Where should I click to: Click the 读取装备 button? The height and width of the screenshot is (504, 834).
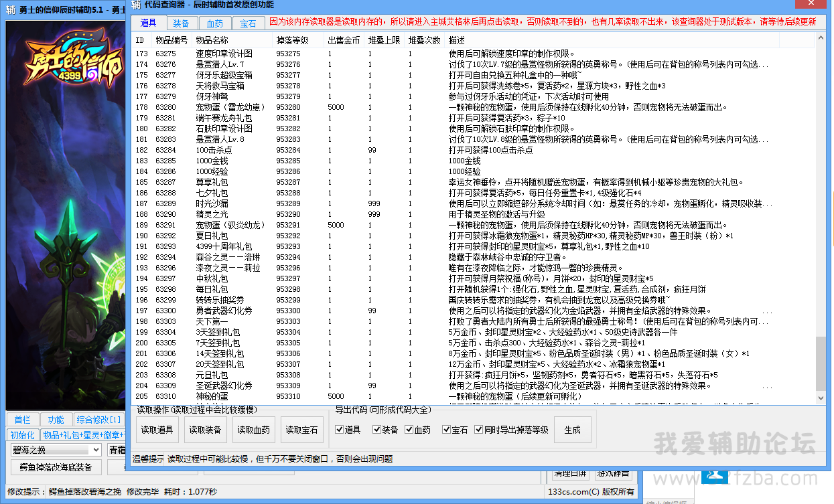205,430
